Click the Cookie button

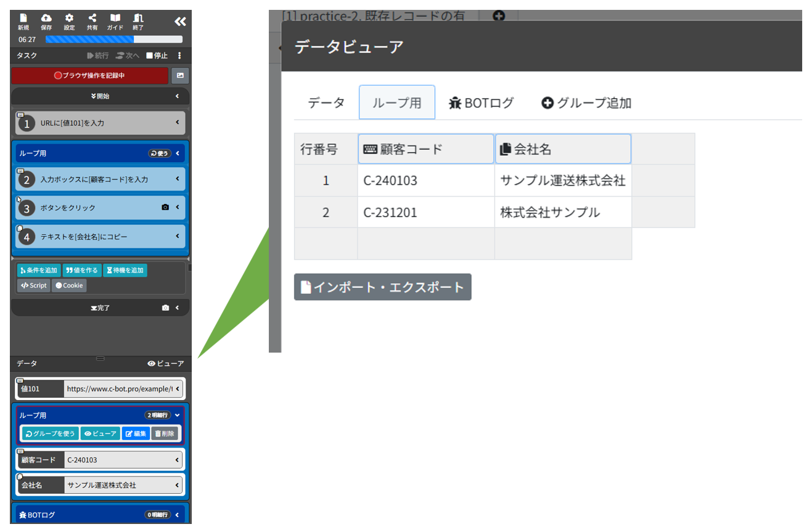tap(70, 285)
